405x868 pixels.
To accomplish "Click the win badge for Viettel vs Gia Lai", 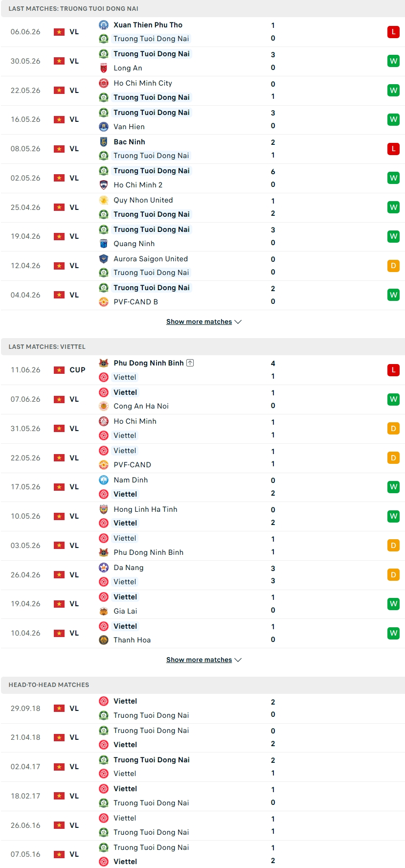I will (x=393, y=604).
